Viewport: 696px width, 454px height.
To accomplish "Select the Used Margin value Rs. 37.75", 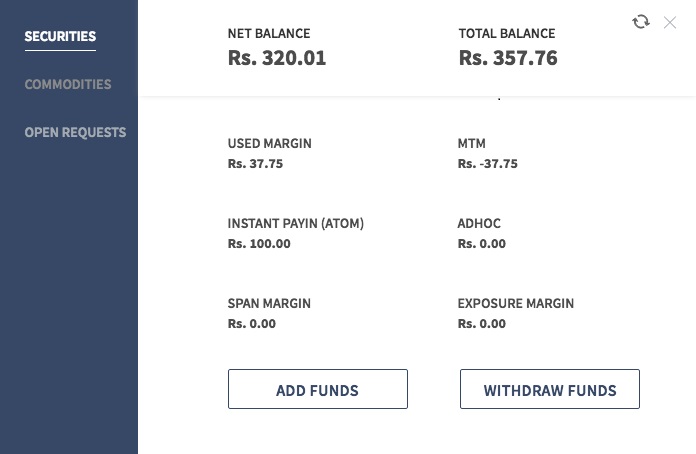I will tap(255, 164).
